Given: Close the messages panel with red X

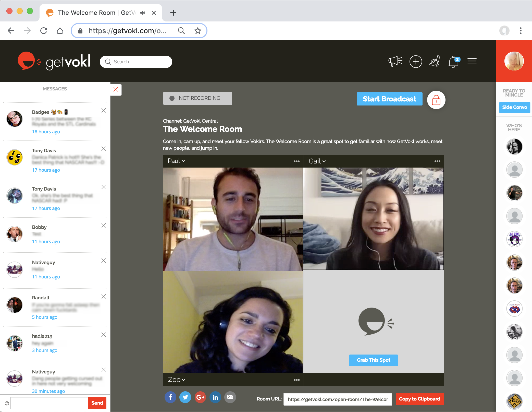Looking at the screenshot, I should click(116, 89).
